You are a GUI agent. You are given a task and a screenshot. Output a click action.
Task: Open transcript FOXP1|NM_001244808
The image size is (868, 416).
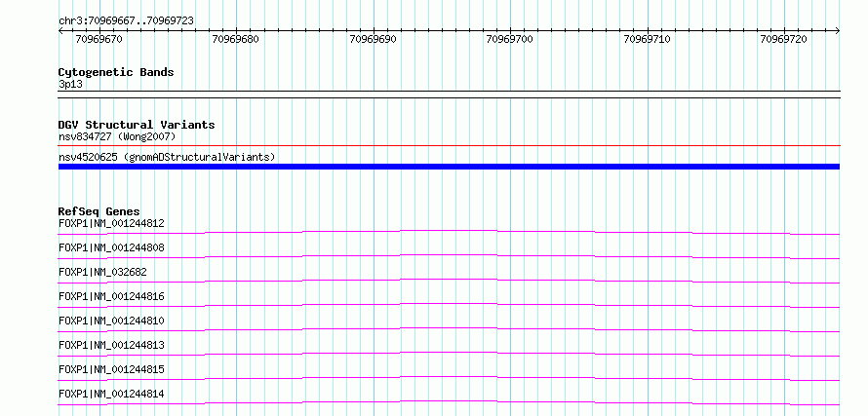[111, 247]
